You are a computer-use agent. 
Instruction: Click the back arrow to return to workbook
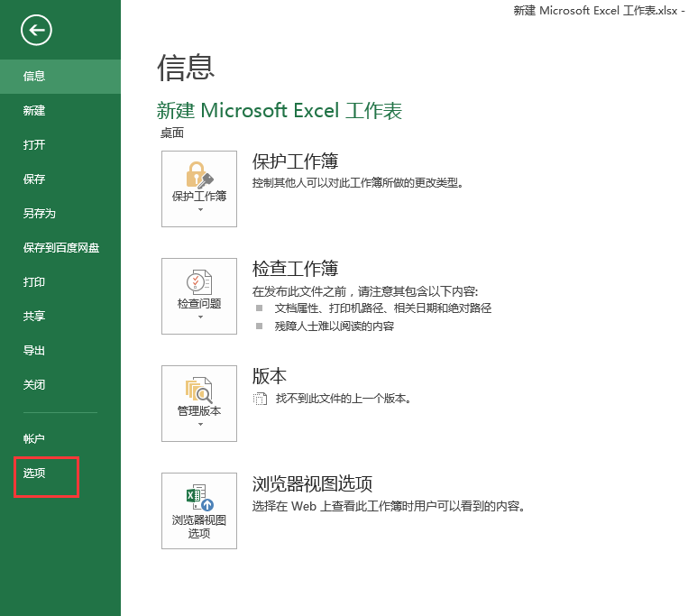pyautogui.click(x=36, y=30)
